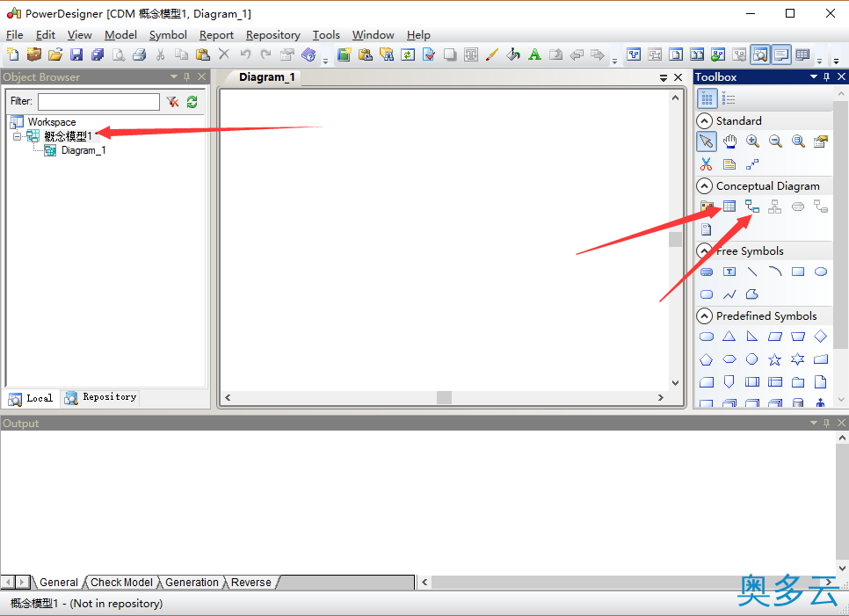Click the Check Model toolbar icon
The image size is (849, 616).
pos(429,54)
